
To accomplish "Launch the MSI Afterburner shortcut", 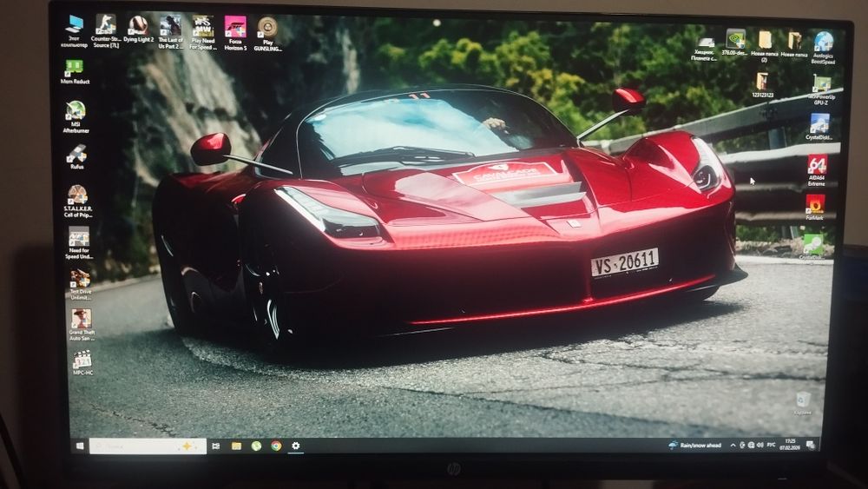I will (x=76, y=117).
